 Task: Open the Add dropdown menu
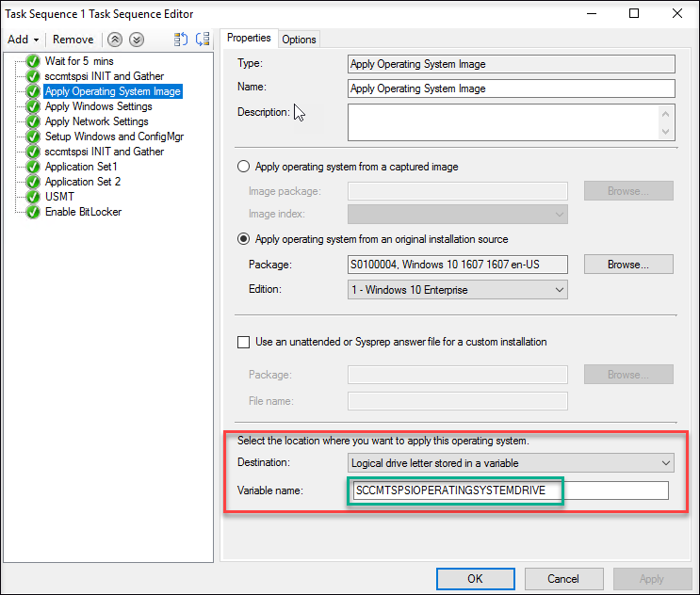pos(23,40)
